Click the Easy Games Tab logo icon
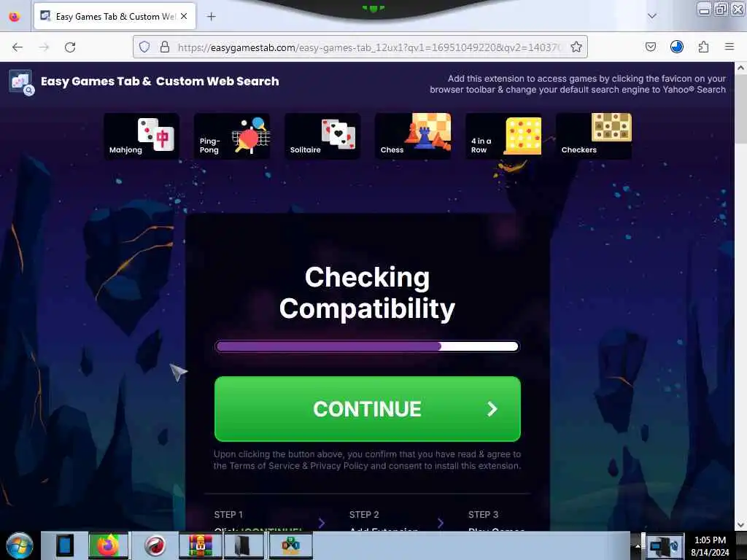The width and height of the screenshot is (747, 560). (21, 82)
